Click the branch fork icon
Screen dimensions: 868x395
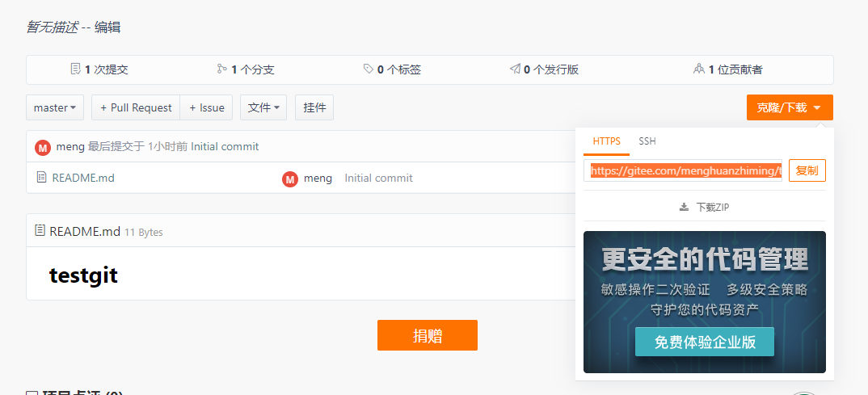coord(222,69)
